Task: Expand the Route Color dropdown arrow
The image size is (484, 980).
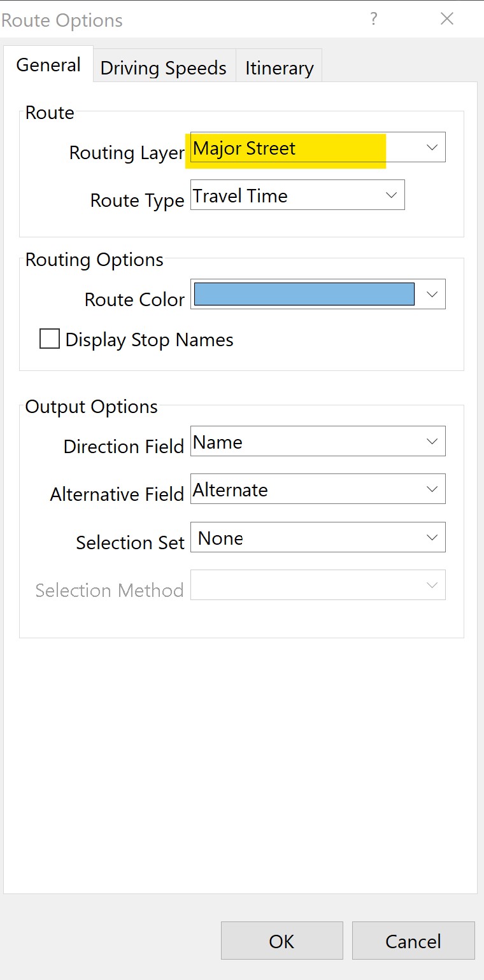Action: [432, 295]
